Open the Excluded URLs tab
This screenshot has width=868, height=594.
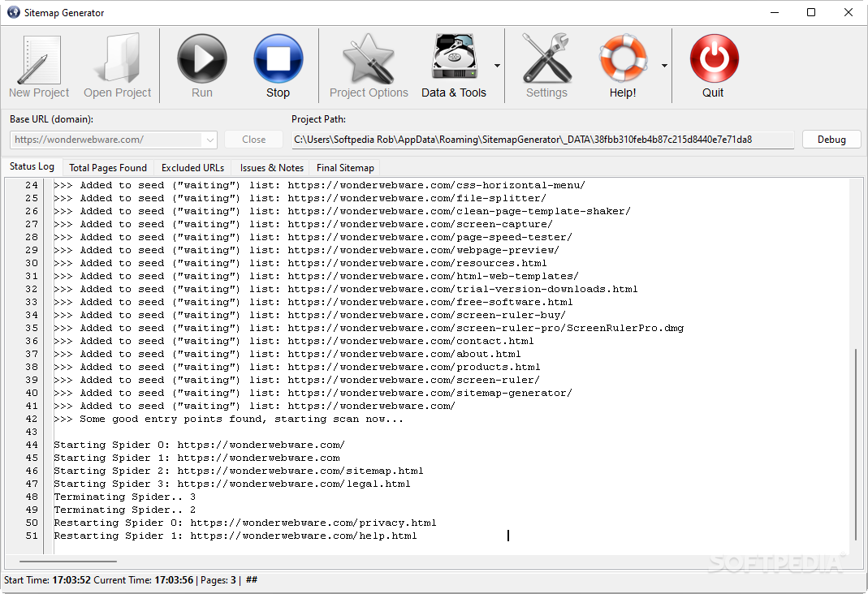point(192,168)
